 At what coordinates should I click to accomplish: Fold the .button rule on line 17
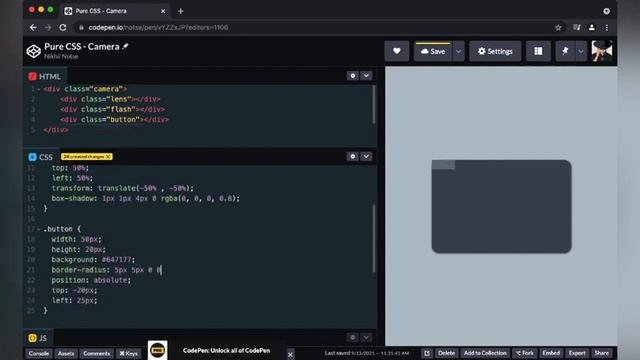coord(39,229)
